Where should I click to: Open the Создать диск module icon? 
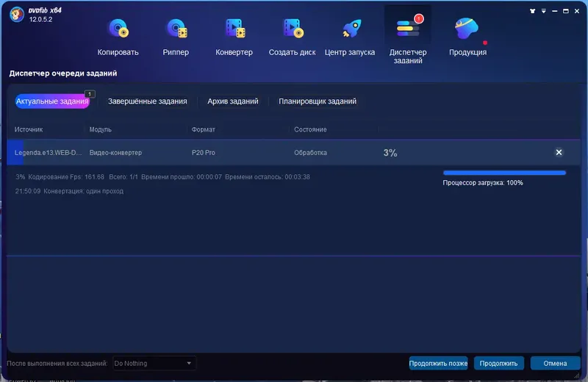click(293, 29)
